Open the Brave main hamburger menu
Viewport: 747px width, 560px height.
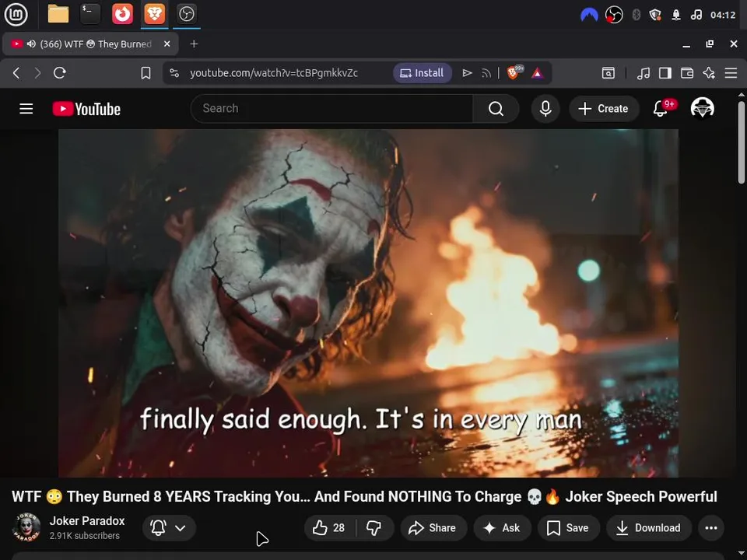(x=731, y=73)
